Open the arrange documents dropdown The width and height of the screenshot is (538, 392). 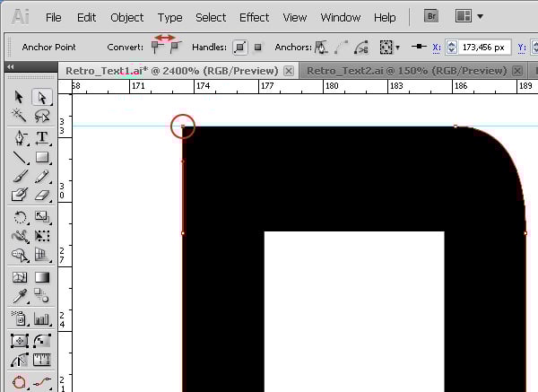(x=469, y=17)
